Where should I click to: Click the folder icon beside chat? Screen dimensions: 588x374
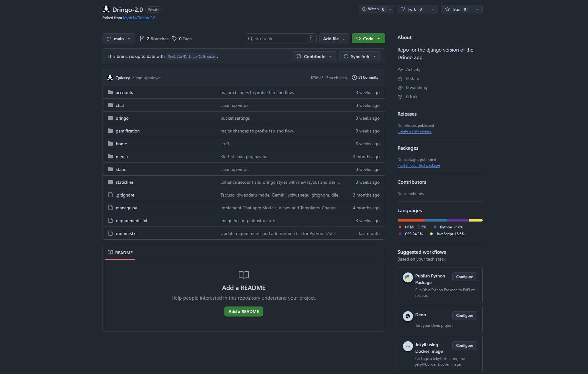(x=110, y=105)
